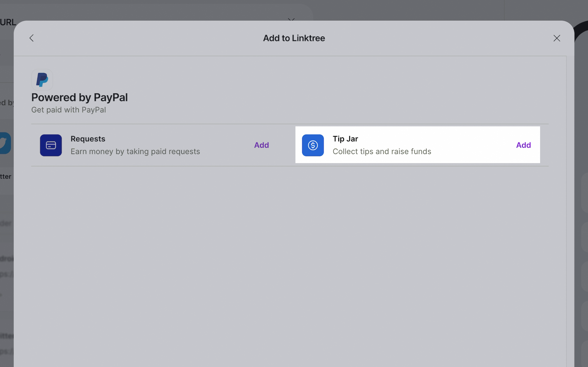Click the 'Get paid with PayPal' subtitle
588x367 pixels.
(x=69, y=110)
